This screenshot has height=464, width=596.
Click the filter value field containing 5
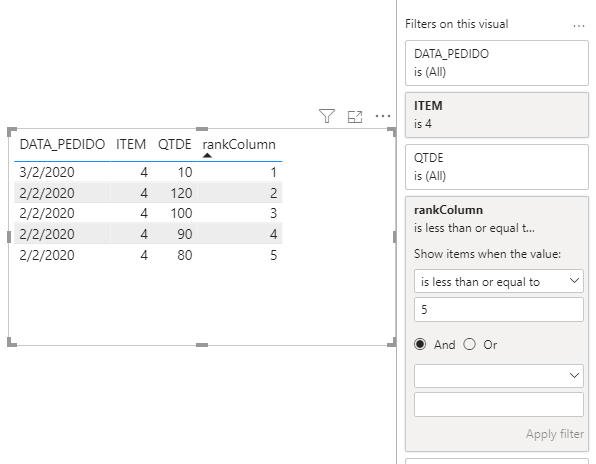[x=499, y=310]
